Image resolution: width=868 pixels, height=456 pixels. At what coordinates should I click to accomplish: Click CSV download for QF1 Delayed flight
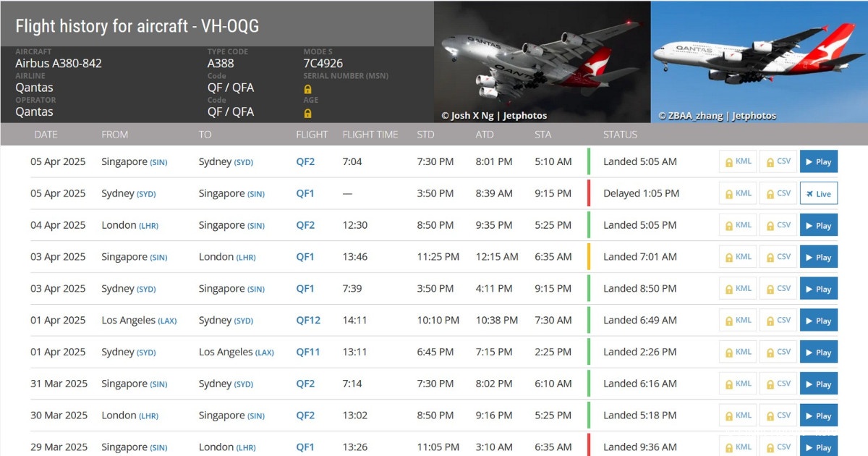coord(778,193)
